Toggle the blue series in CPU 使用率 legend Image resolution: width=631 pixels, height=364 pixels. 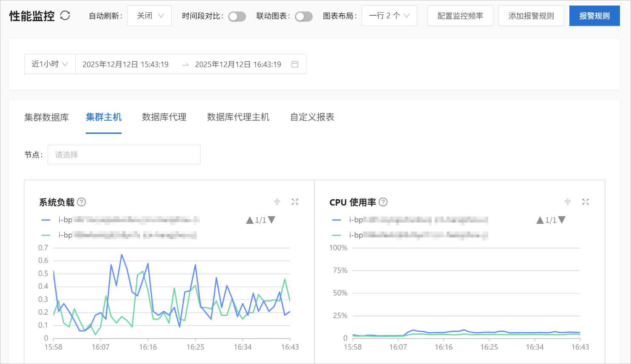pyautogui.click(x=410, y=220)
